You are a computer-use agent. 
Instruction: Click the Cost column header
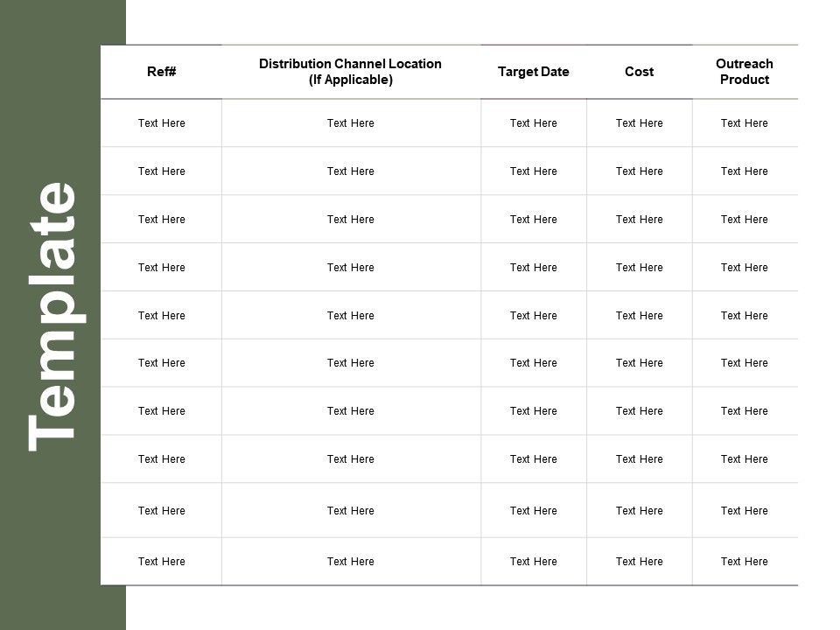(639, 72)
